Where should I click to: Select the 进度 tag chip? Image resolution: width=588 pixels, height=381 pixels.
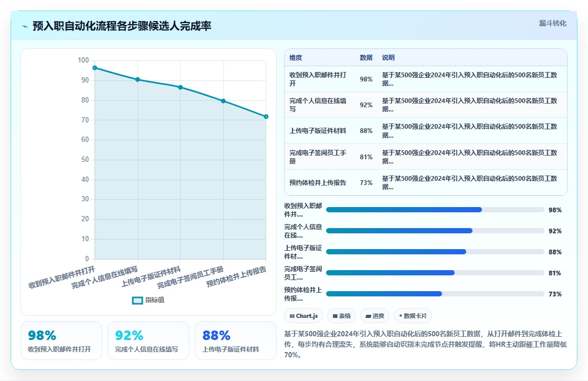tap(375, 316)
